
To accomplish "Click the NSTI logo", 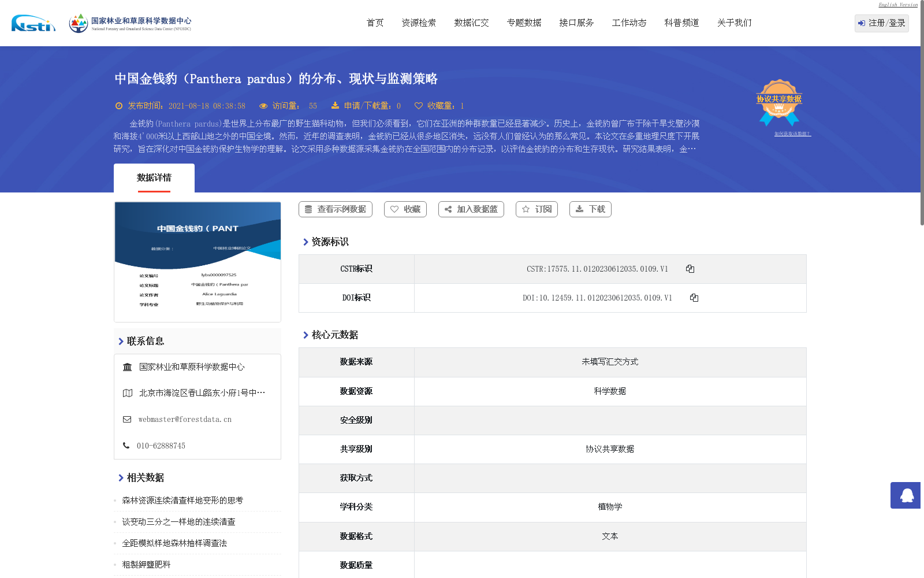I will click(32, 23).
